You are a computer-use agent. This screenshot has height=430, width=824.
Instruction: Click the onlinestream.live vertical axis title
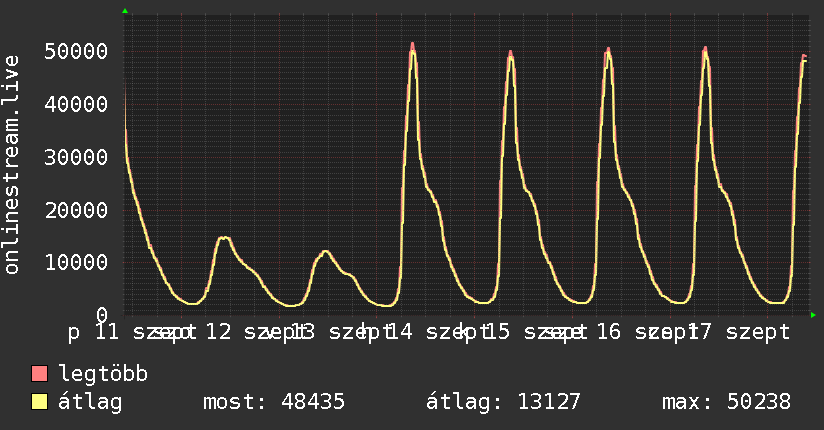click(12, 165)
